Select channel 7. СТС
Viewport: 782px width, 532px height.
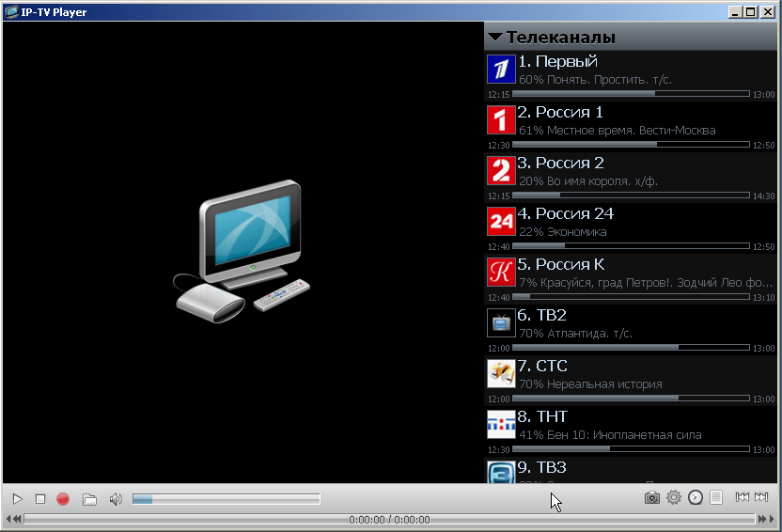[x=630, y=381]
